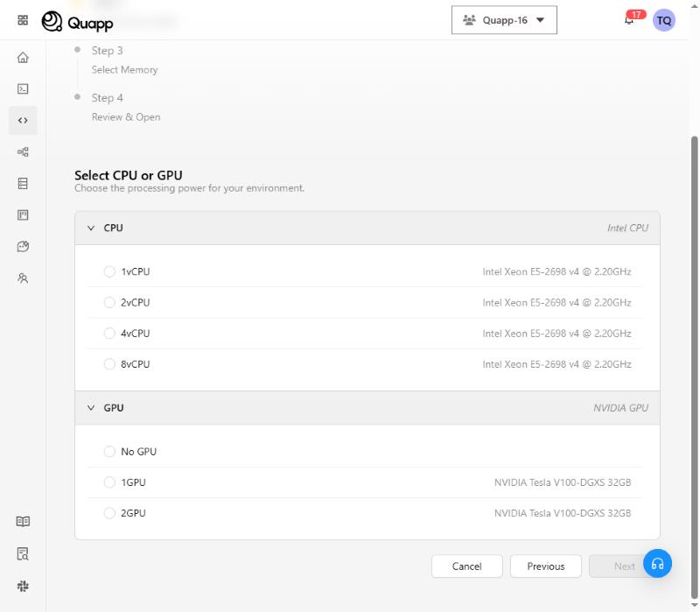This screenshot has width=700, height=612.
Task: Jump to Step 4 Review & Open
Action: 126,107
